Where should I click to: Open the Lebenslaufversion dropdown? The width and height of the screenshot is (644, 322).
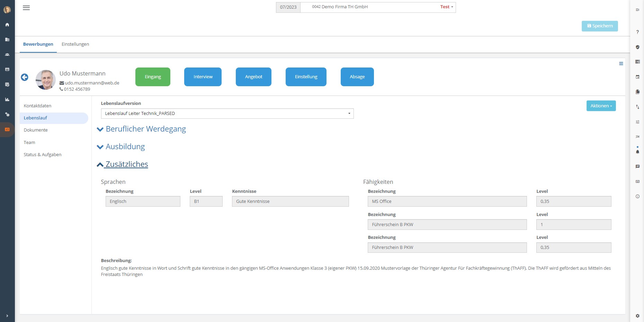pyautogui.click(x=227, y=114)
